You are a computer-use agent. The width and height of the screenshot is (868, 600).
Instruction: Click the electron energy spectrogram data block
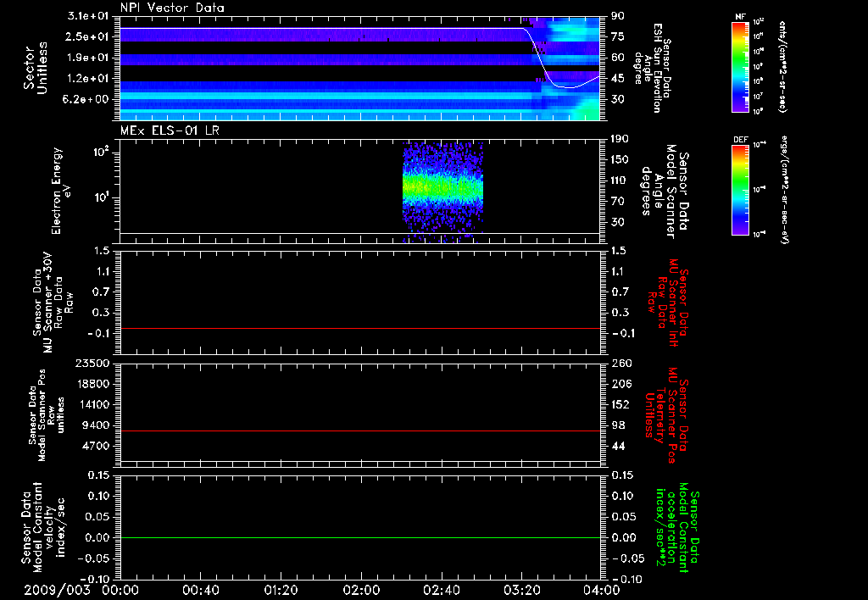click(442, 191)
